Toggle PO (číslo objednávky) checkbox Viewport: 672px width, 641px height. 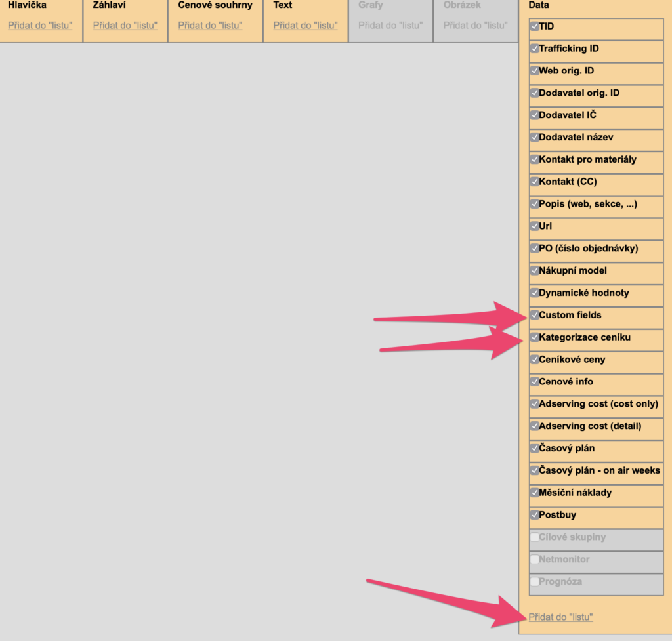pyautogui.click(x=534, y=249)
